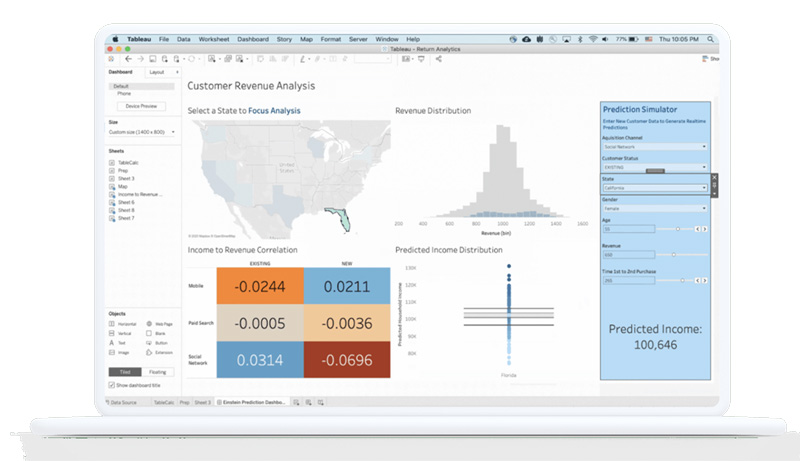The height and width of the screenshot is (461, 800).
Task: Click the New Worksheet tab icon at bottom
Action: (296, 402)
